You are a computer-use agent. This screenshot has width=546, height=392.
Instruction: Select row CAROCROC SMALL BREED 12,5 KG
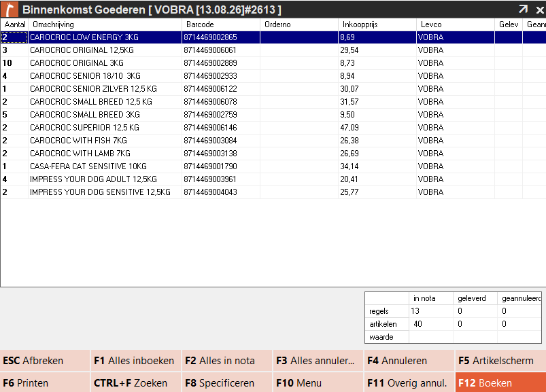(273, 101)
